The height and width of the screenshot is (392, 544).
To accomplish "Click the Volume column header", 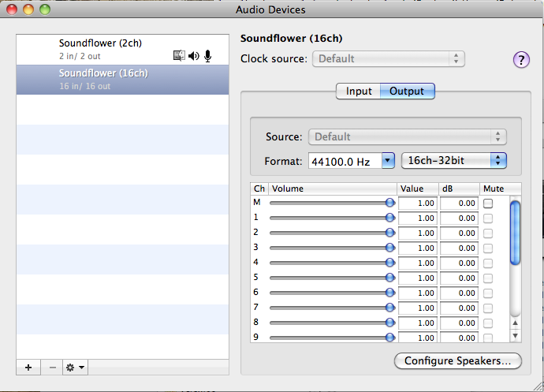I will click(333, 189).
